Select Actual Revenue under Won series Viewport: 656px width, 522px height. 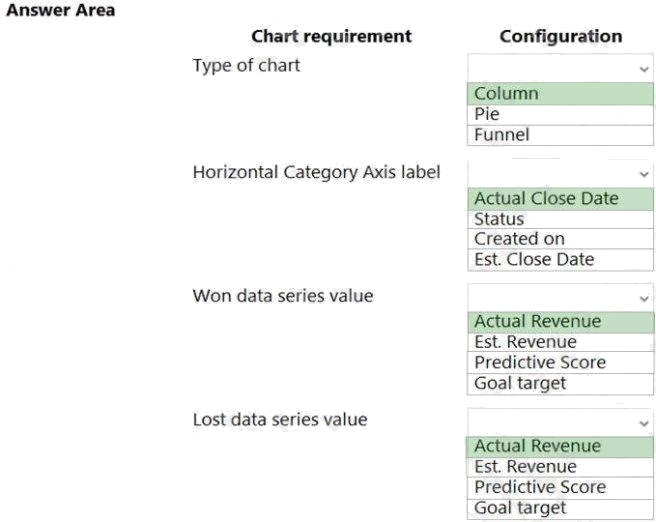(560, 321)
